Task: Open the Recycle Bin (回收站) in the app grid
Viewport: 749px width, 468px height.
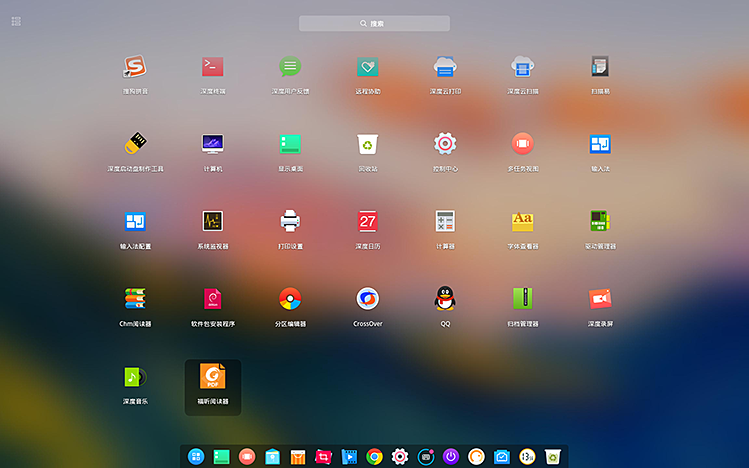Action: [x=368, y=143]
